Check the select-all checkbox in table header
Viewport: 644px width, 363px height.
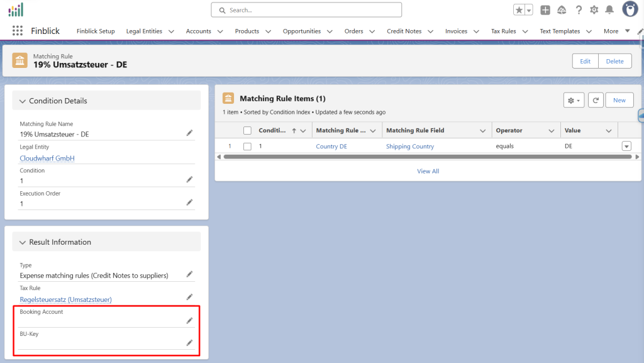247,130
